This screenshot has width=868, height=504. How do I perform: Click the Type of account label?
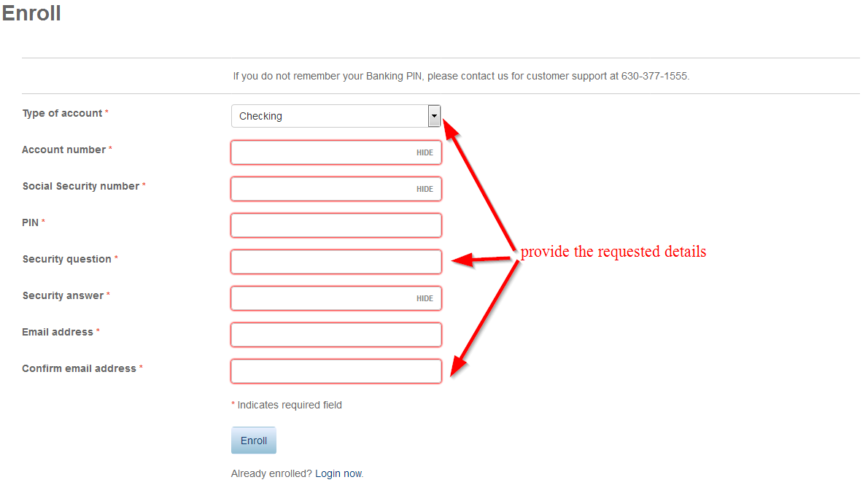62,113
